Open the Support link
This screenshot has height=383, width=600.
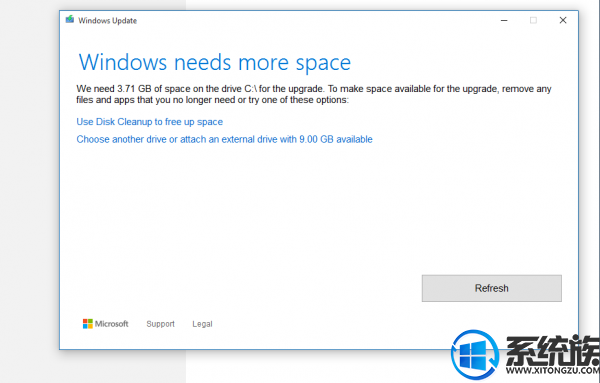tap(160, 324)
